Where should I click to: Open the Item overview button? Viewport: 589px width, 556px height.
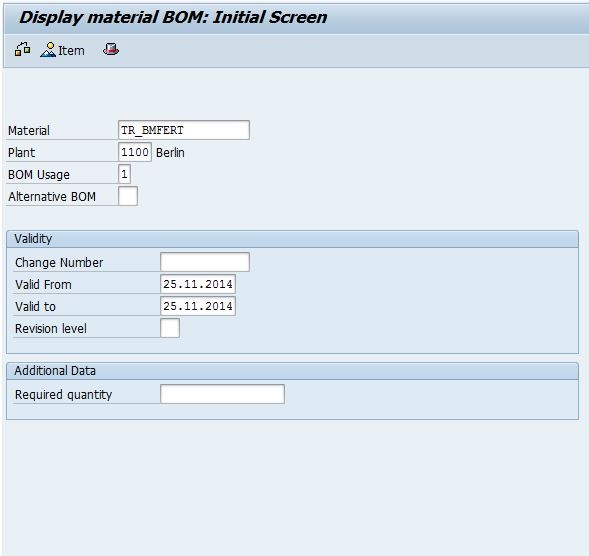(62, 50)
